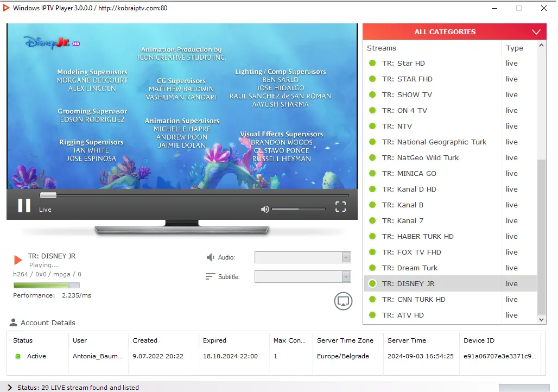Select the TR: Kanal D HD stream
This screenshot has height=392, width=558.
450,189
